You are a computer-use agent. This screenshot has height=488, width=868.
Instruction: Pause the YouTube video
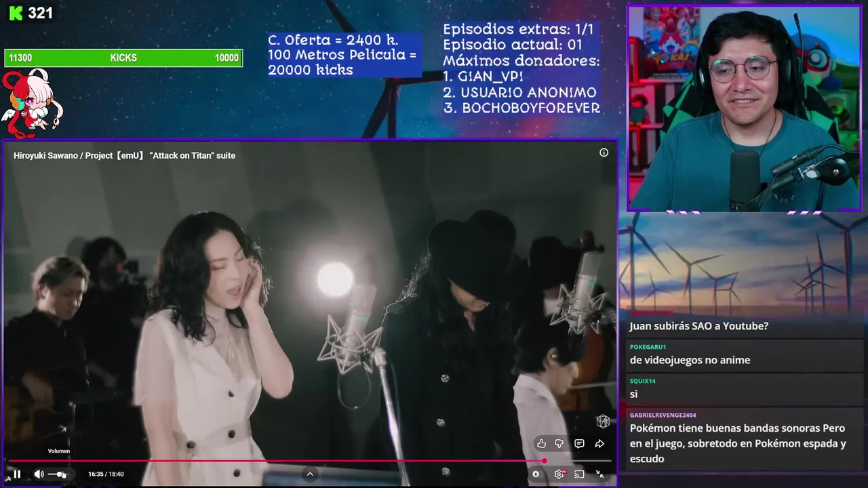click(17, 474)
